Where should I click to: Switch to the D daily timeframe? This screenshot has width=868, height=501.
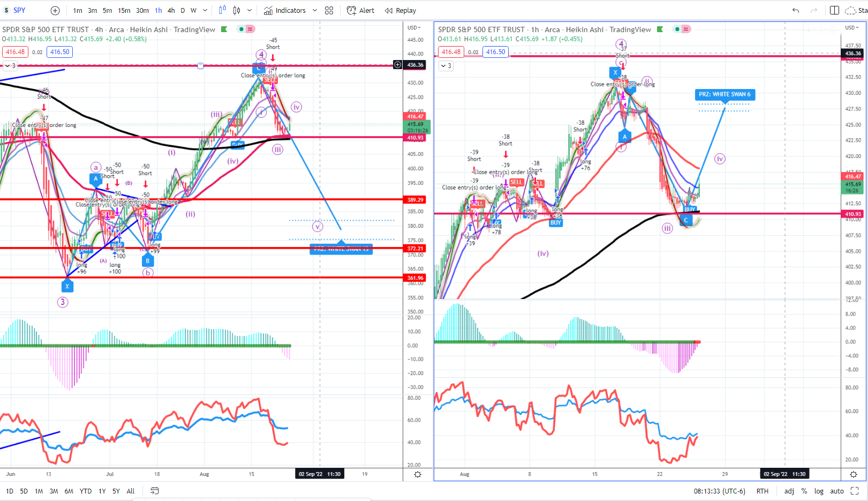pos(183,10)
